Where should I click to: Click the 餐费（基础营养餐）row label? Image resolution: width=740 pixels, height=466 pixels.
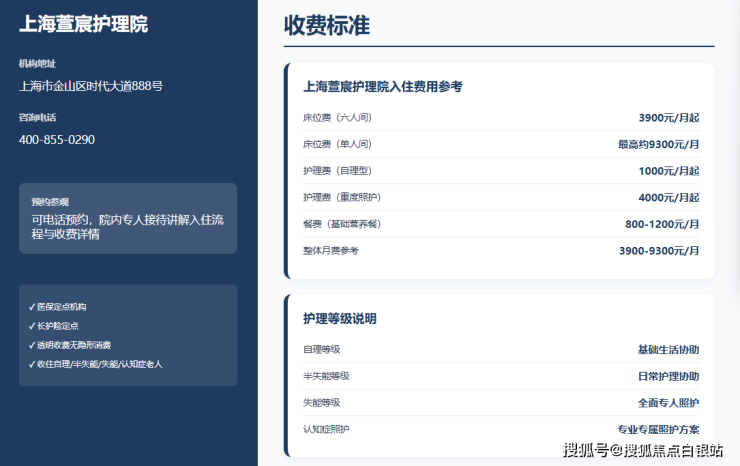(342, 224)
